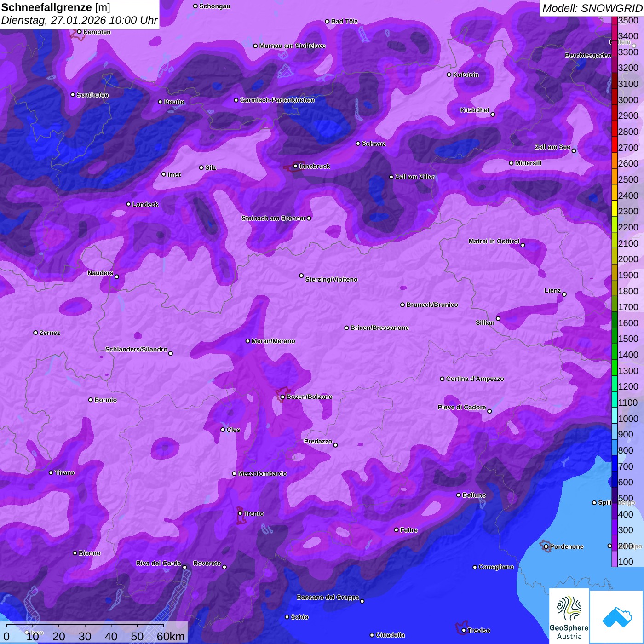This screenshot has width=644, height=644.
Task: Click the 100 m legend color swatch
Action: pos(614,558)
